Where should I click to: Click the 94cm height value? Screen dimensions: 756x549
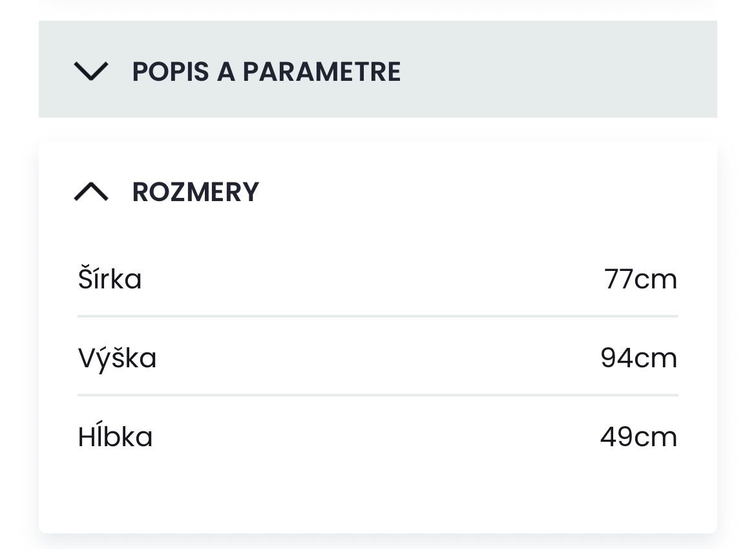coord(638,358)
